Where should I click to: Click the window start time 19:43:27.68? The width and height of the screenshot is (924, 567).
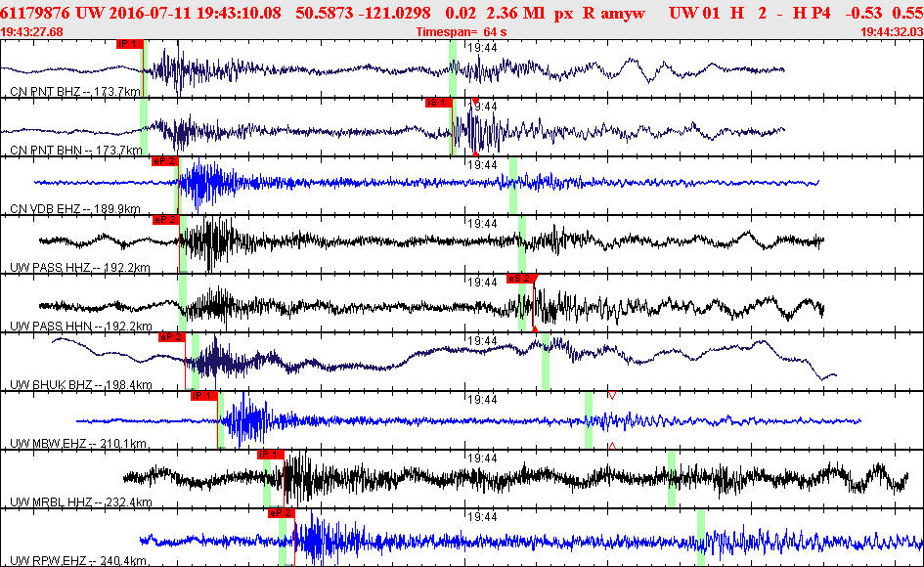pyautogui.click(x=32, y=32)
